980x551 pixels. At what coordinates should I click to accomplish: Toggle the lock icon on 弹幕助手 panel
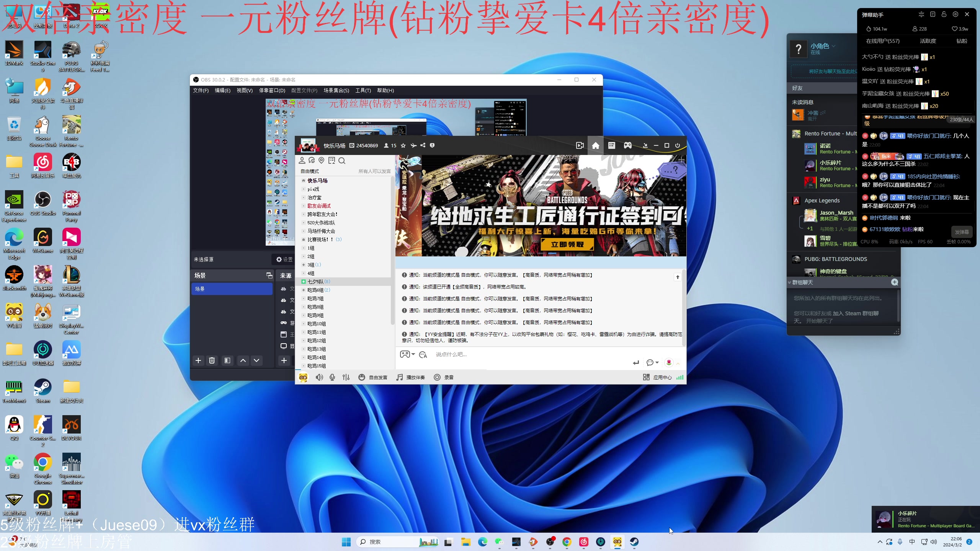[944, 14]
